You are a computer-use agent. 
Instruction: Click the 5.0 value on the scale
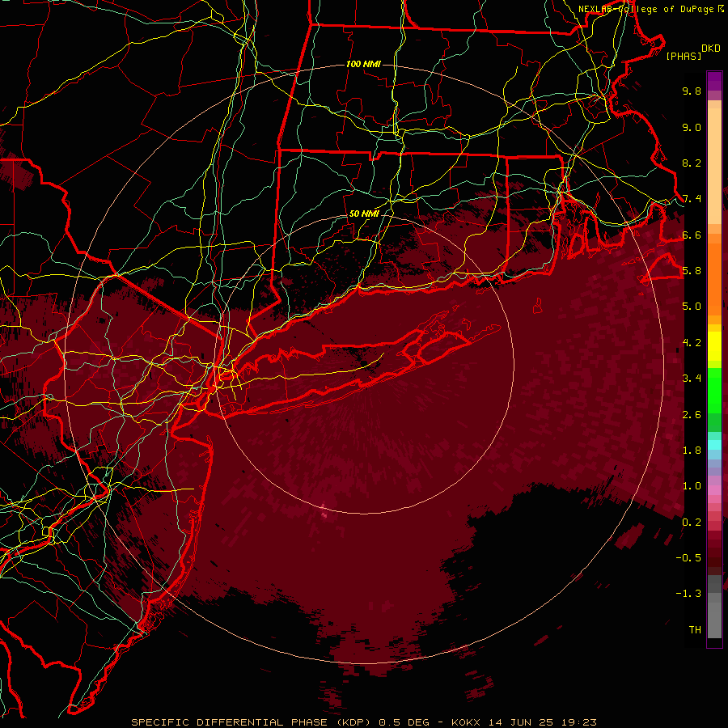coord(692,307)
